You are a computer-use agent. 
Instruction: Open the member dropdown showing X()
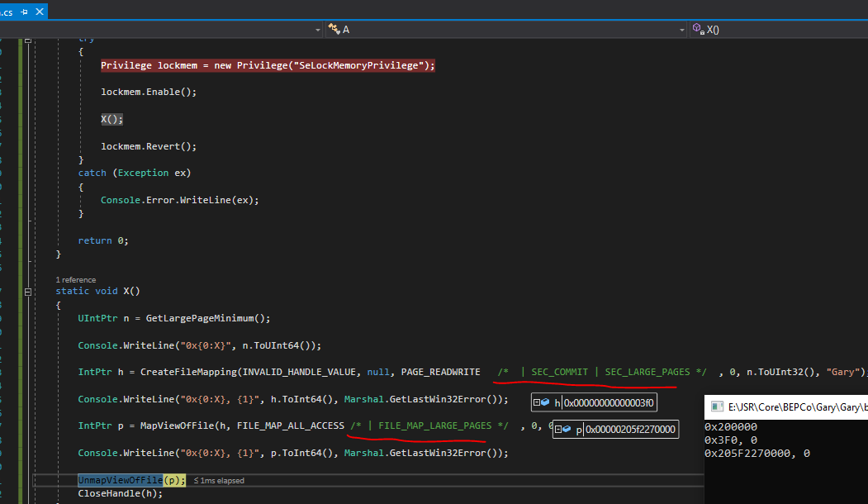coord(779,30)
